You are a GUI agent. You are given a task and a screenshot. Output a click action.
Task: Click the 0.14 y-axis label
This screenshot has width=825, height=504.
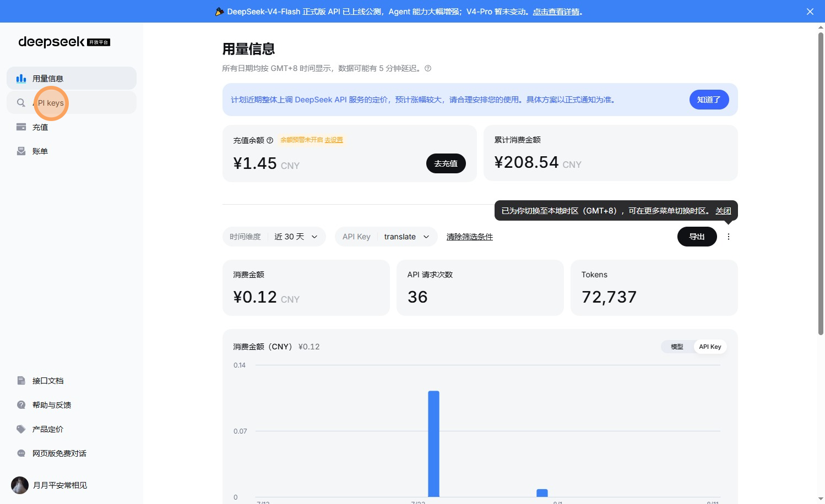[x=240, y=365]
